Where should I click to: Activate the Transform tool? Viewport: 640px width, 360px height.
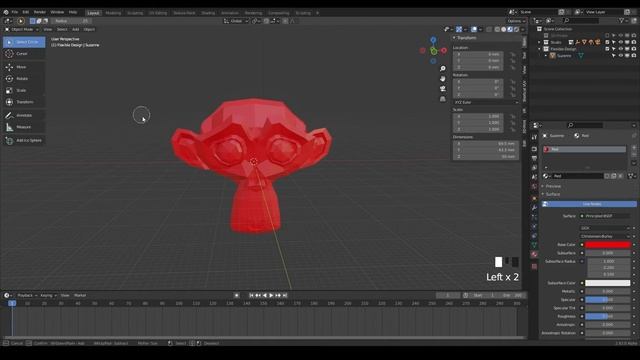24,102
